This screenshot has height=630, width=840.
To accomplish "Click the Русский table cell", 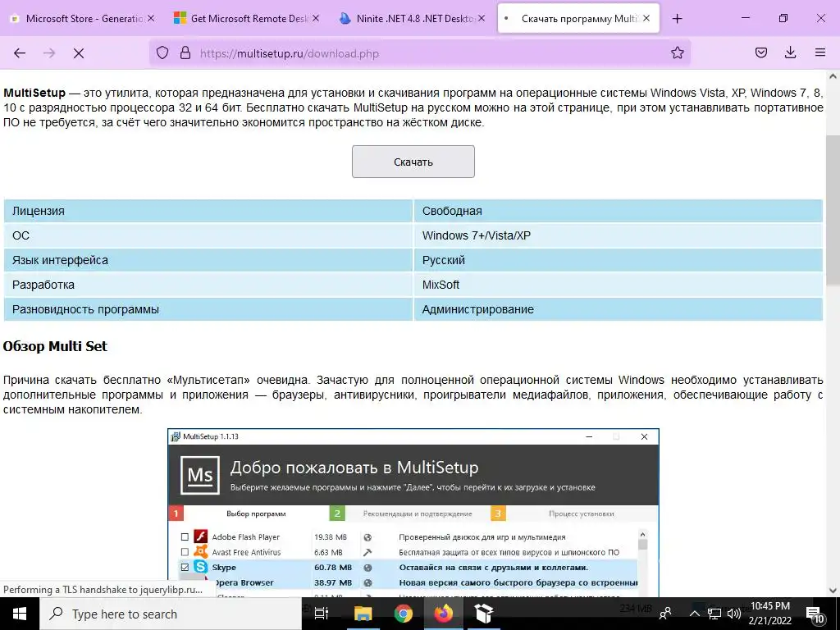I will pyautogui.click(x=619, y=260).
